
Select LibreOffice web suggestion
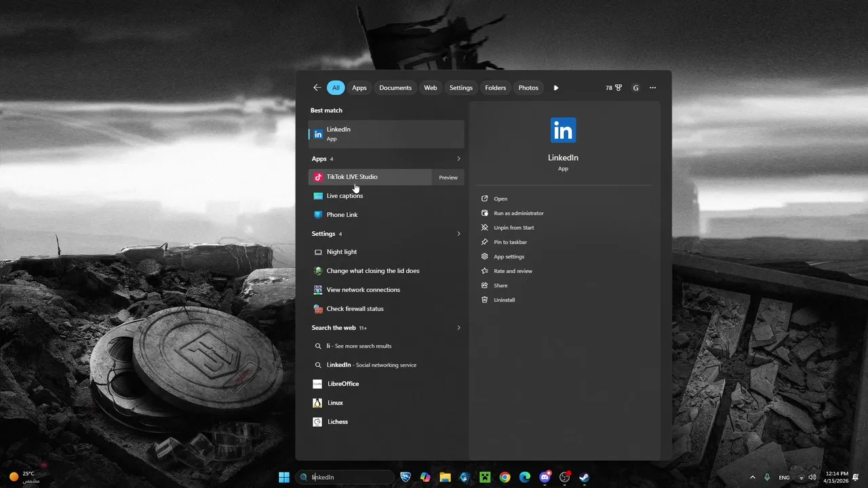point(386,384)
